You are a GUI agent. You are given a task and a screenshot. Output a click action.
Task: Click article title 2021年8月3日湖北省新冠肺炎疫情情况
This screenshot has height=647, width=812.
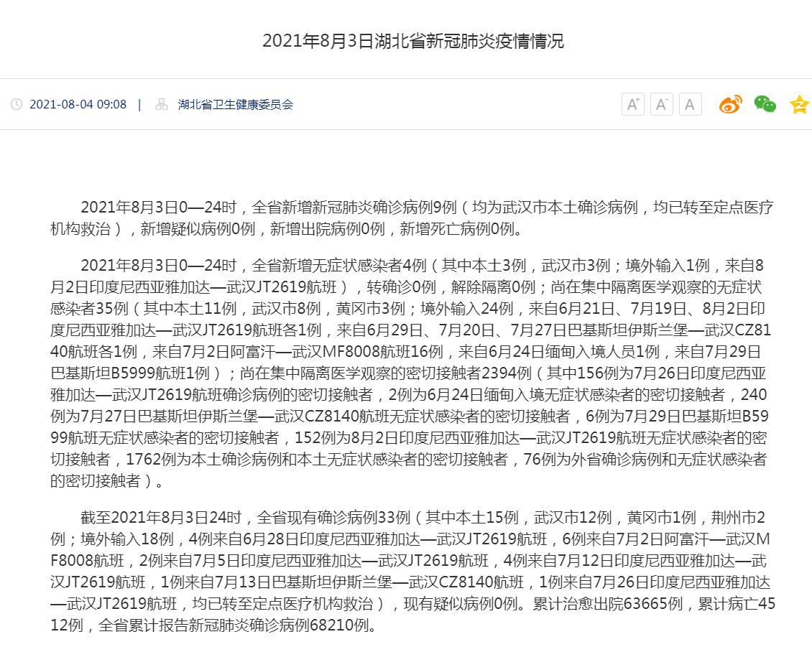[x=412, y=41]
